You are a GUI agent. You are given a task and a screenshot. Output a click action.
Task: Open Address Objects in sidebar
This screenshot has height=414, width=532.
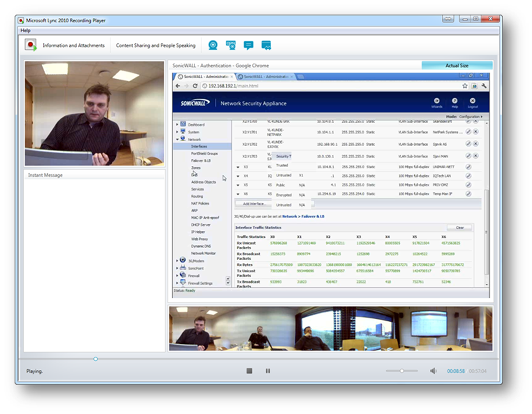[203, 182]
